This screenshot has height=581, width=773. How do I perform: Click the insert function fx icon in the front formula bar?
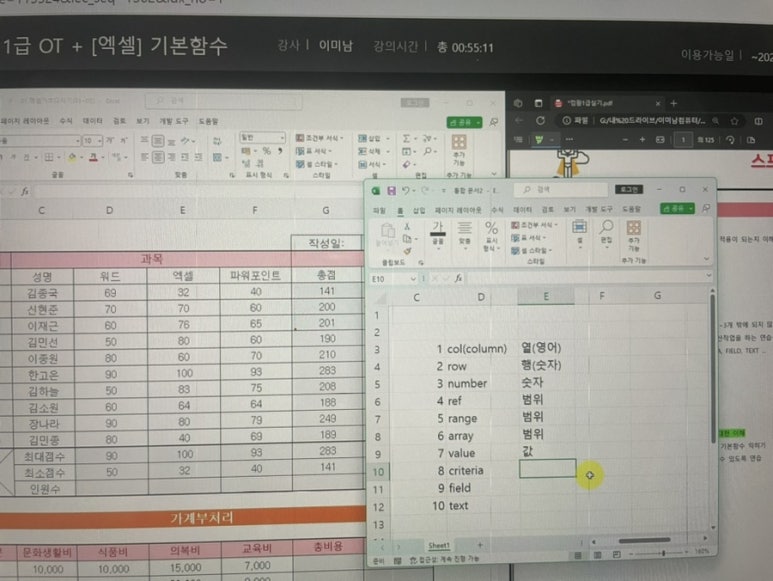tap(459, 278)
